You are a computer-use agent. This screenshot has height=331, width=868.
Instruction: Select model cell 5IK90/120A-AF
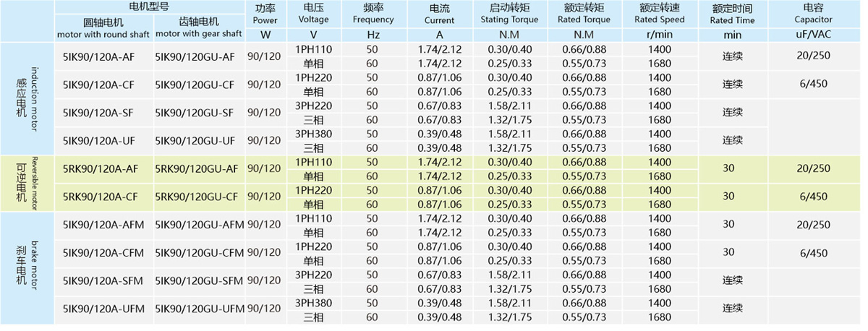[x=105, y=56]
